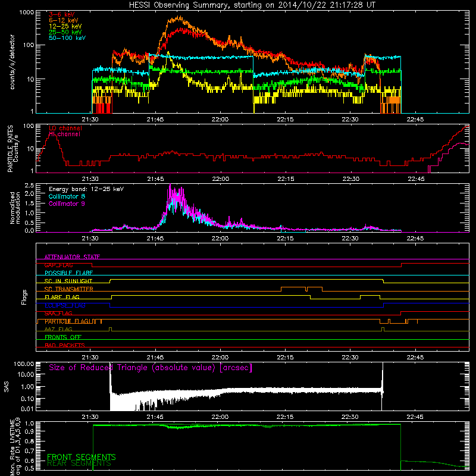The height and width of the screenshot is (476, 476).
Task: Select the green 25-50 keV legend label
Action: pos(65,32)
